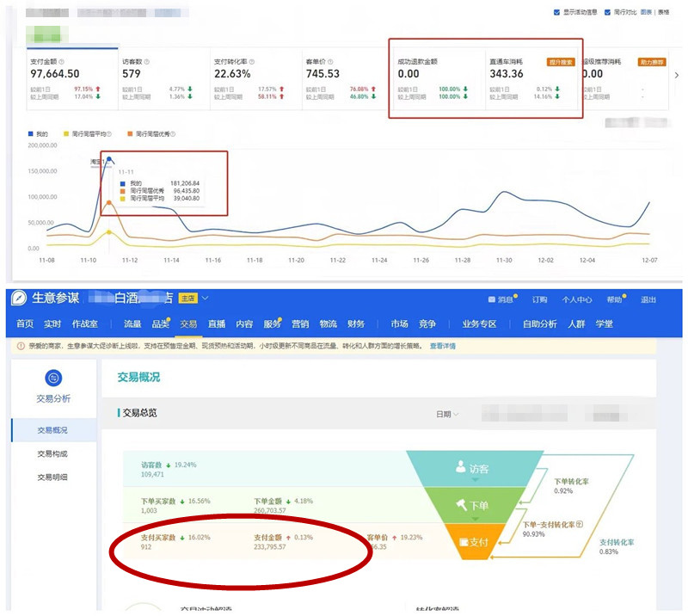The height and width of the screenshot is (616, 688).
Task: Select 交易构成 in the left sidebar
Action: 52,453
